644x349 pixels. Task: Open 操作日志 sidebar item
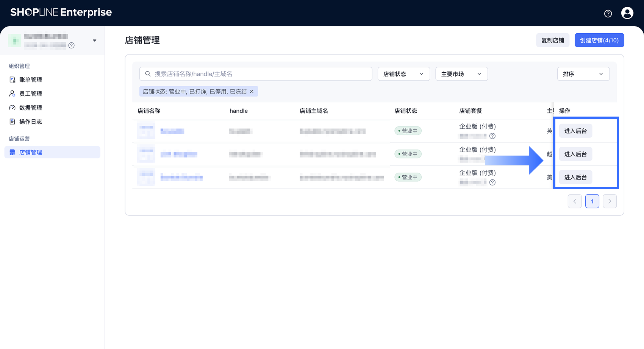[31, 122]
